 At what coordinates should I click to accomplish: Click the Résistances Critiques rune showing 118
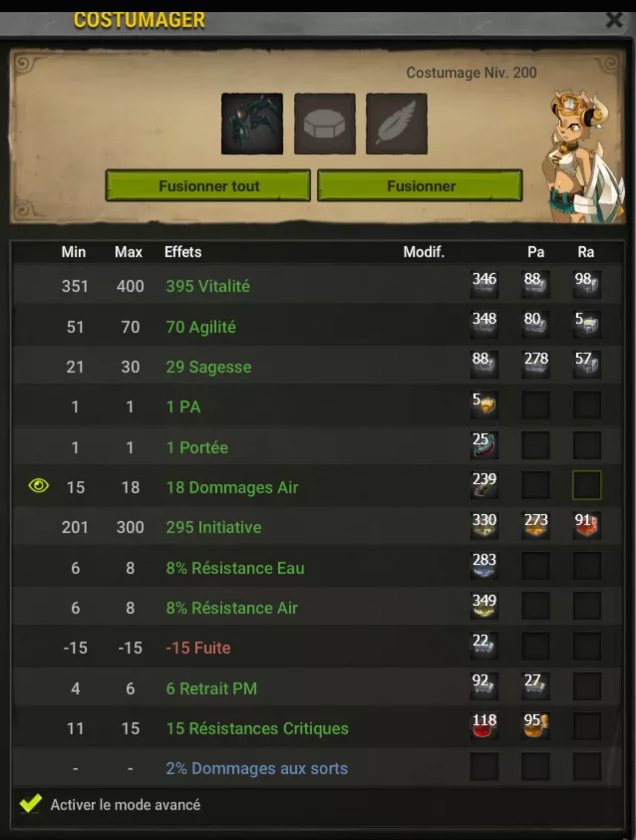484,726
